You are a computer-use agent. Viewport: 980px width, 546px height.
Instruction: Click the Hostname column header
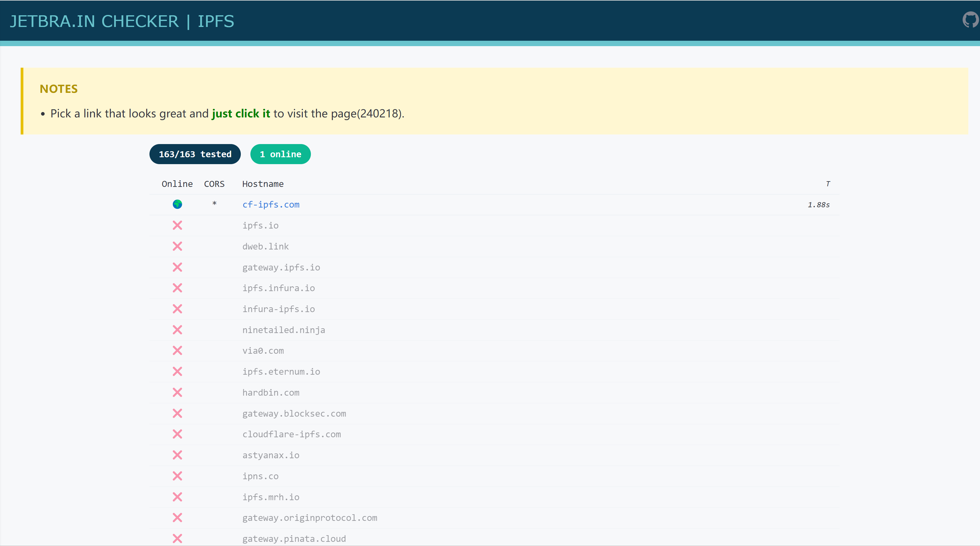263,184
